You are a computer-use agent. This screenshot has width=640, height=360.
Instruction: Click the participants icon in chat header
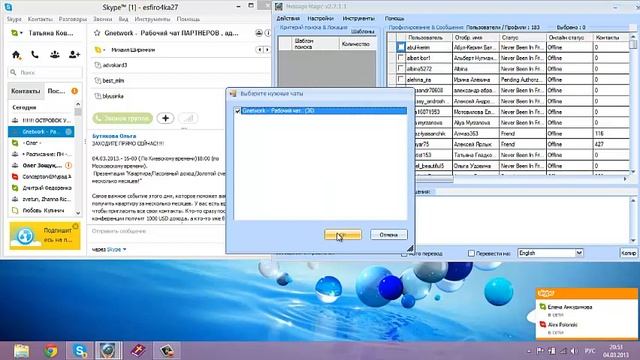tap(259, 33)
